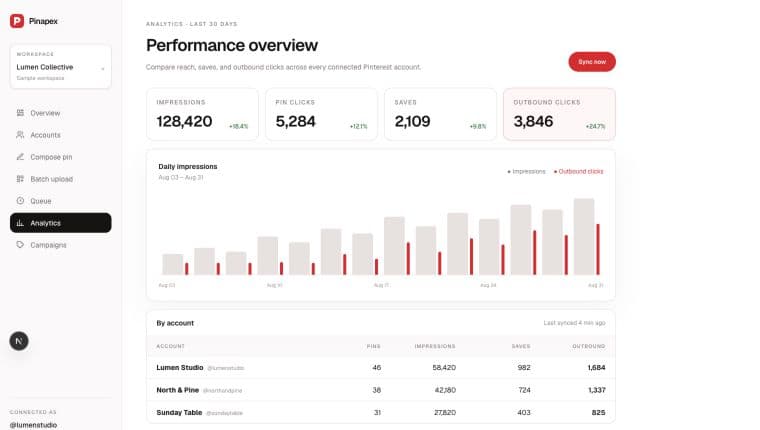This screenshot has width=760, height=430.
Task: Open the North & Pine account row
Action: [381, 390]
